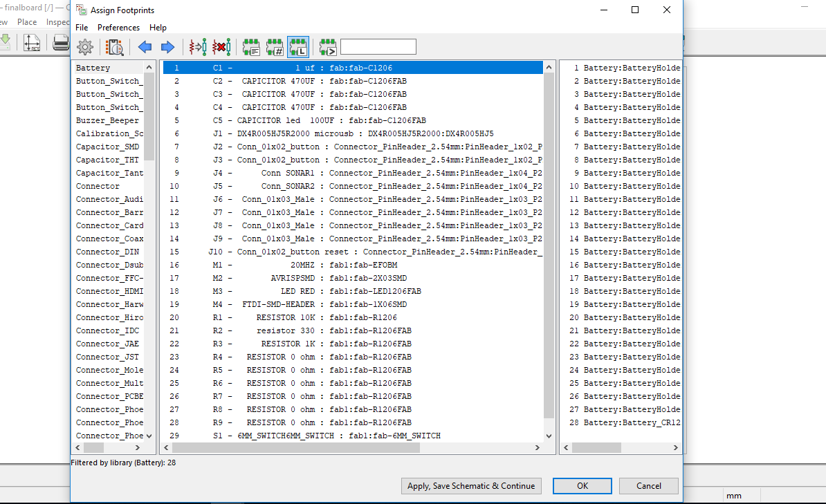The width and height of the screenshot is (826, 504).
Task: Click the component list vertical scrollbar thumb
Action: coord(549,246)
